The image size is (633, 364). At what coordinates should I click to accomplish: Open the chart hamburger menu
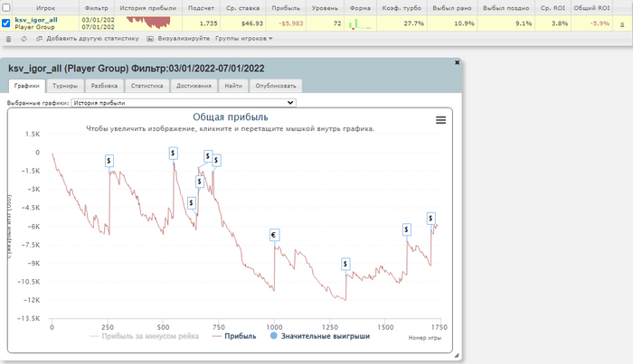tap(441, 120)
